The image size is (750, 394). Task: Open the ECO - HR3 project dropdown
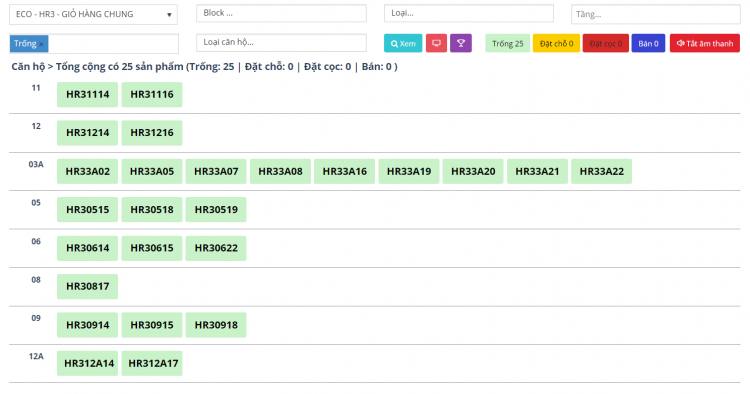pyautogui.click(x=93, y=14)
